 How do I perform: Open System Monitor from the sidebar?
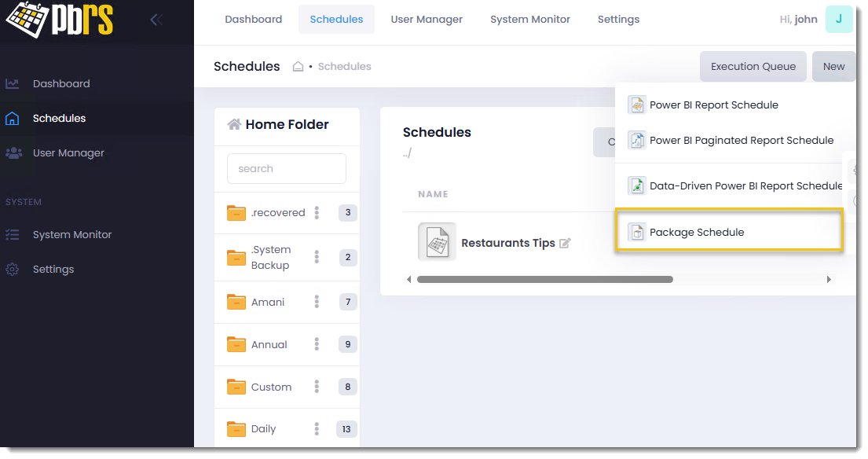coord(71,234)
